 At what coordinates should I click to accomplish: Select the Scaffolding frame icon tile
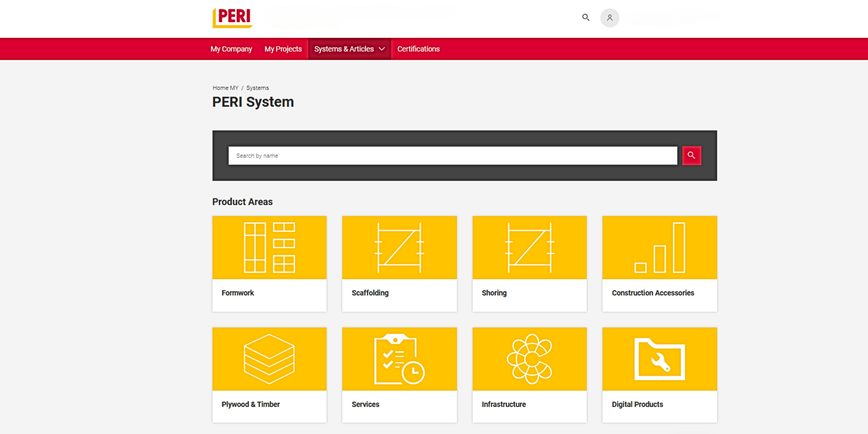pos(399,248)
